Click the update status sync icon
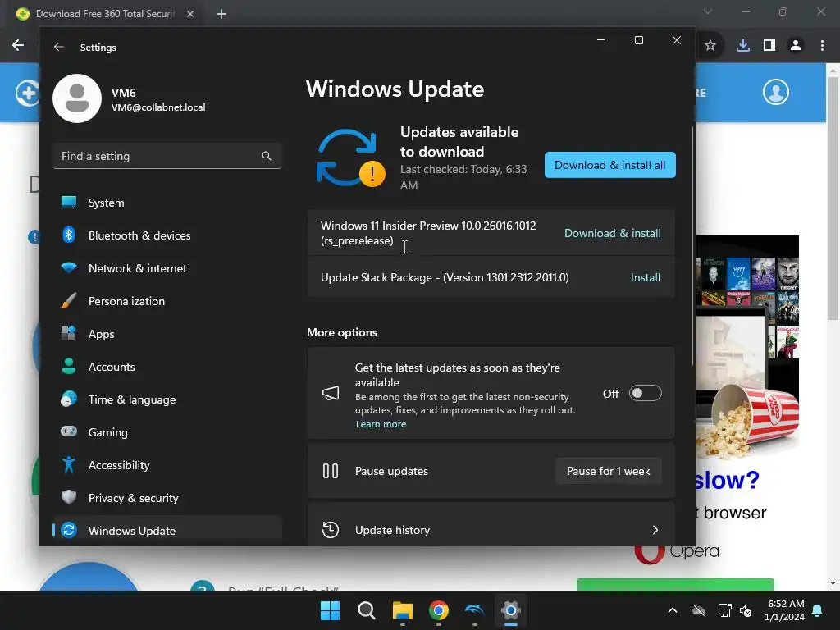 (350, 158)
